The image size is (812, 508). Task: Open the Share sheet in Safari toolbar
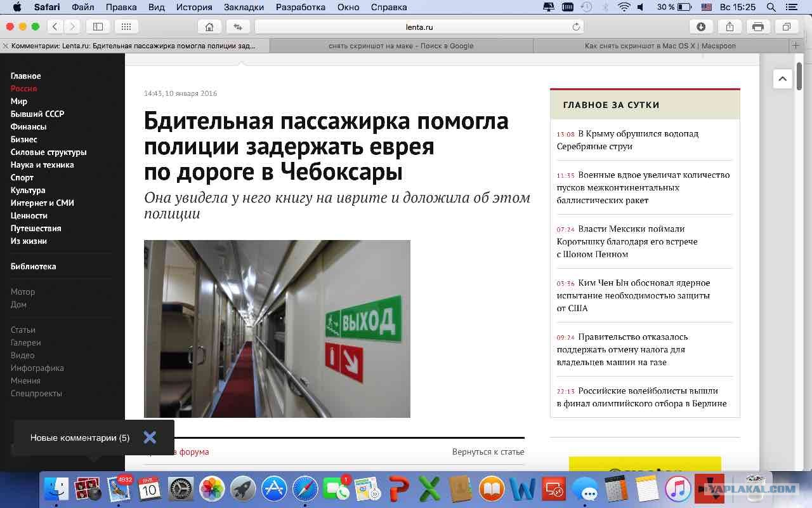730,27
